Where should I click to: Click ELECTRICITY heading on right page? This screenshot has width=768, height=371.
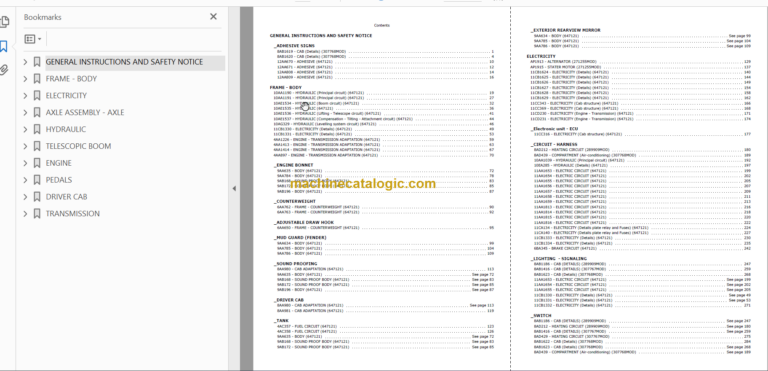pos(541,56)
